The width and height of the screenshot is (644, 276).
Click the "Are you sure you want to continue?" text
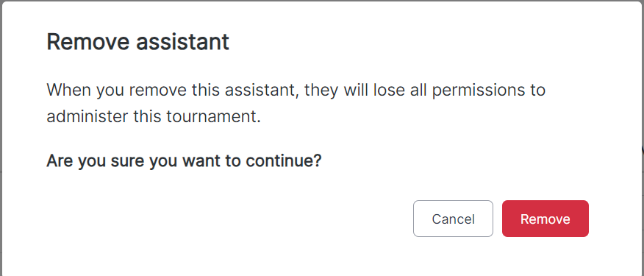pyautogui.click(x=184, y=160)
